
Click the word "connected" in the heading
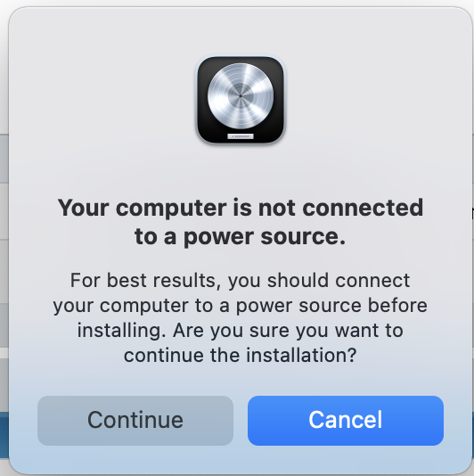coord(363,208)
